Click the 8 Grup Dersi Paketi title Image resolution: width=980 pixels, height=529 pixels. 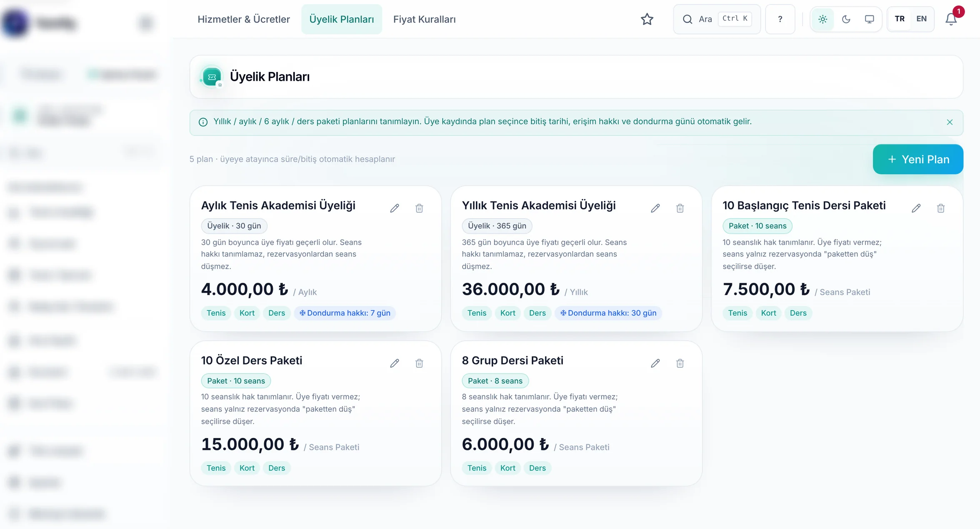tap(512, 360)
